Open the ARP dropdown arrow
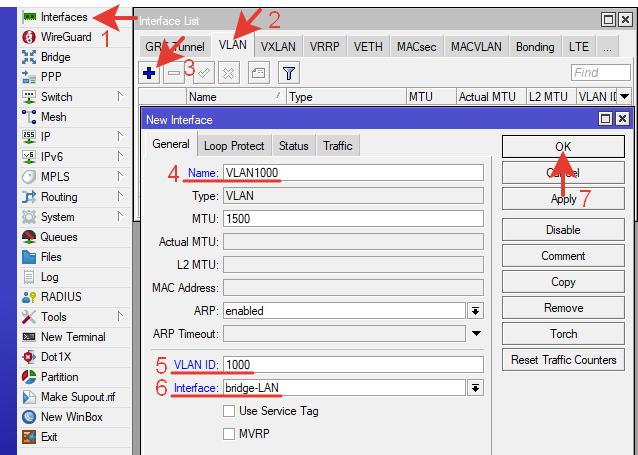 (x=475, y=311)
